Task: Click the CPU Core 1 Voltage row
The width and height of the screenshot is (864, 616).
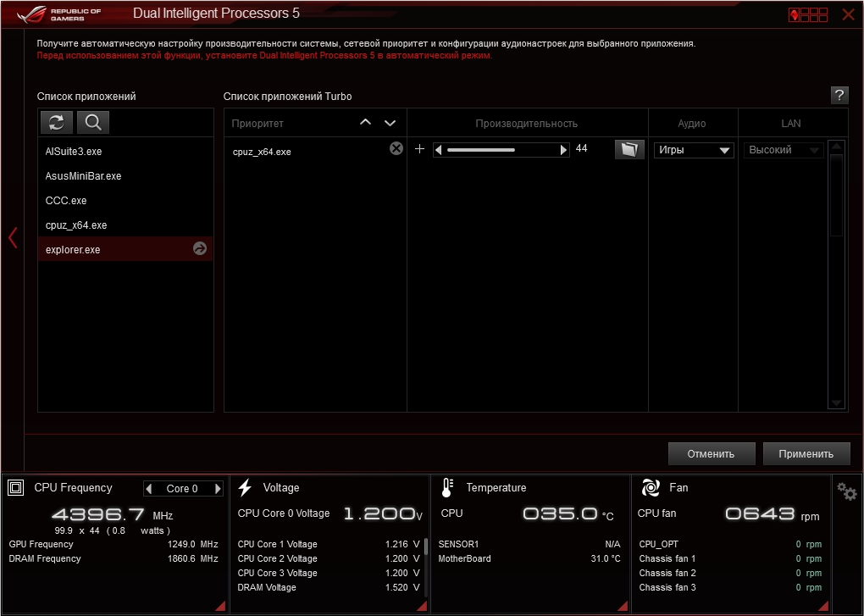Action: (x=329, y=544)
